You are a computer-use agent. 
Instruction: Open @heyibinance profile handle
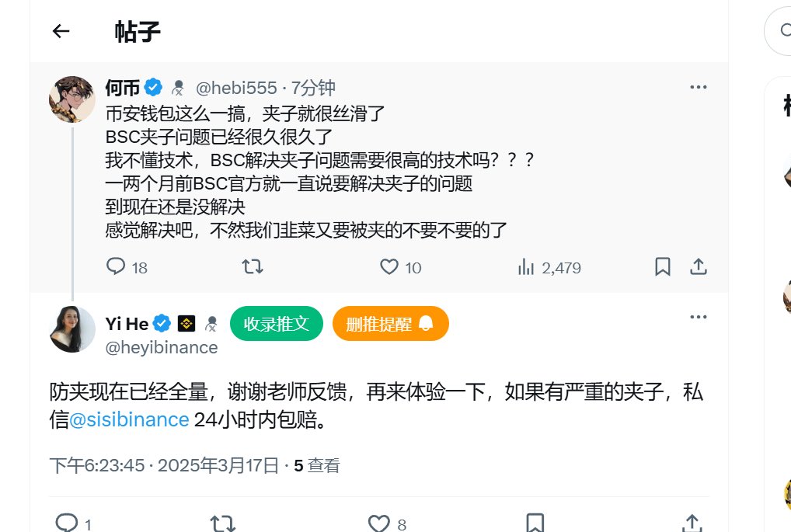coord(162,347)
